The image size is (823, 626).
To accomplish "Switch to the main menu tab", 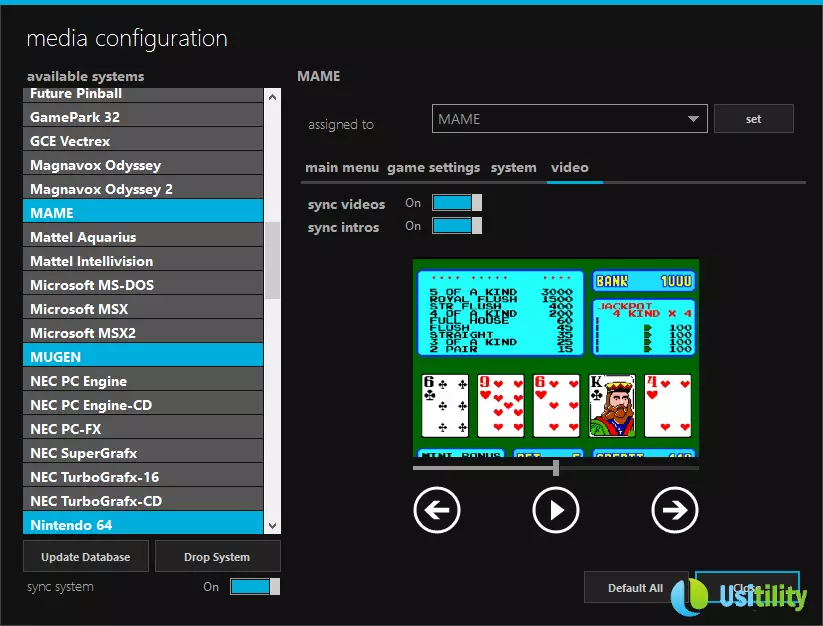I will coord(341,168).
